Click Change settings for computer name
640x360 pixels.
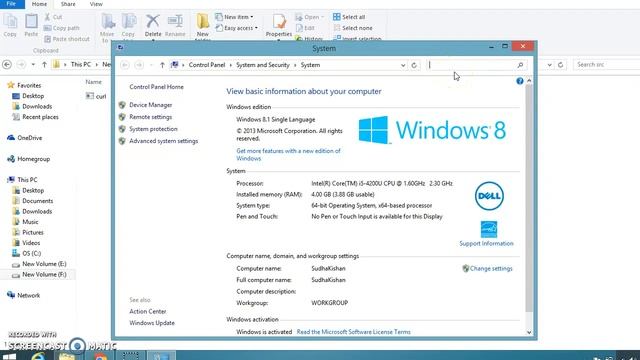click(x=491, y=269)
